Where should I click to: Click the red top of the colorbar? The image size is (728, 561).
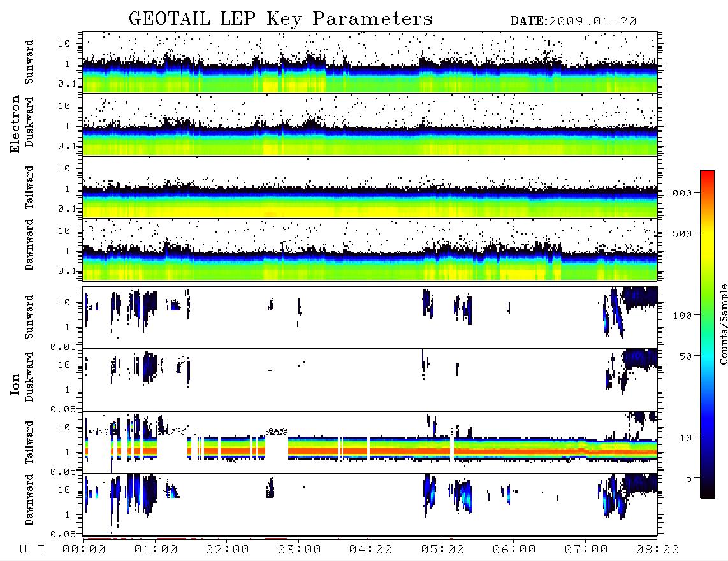pyautogui.click(x=708, y=177)
